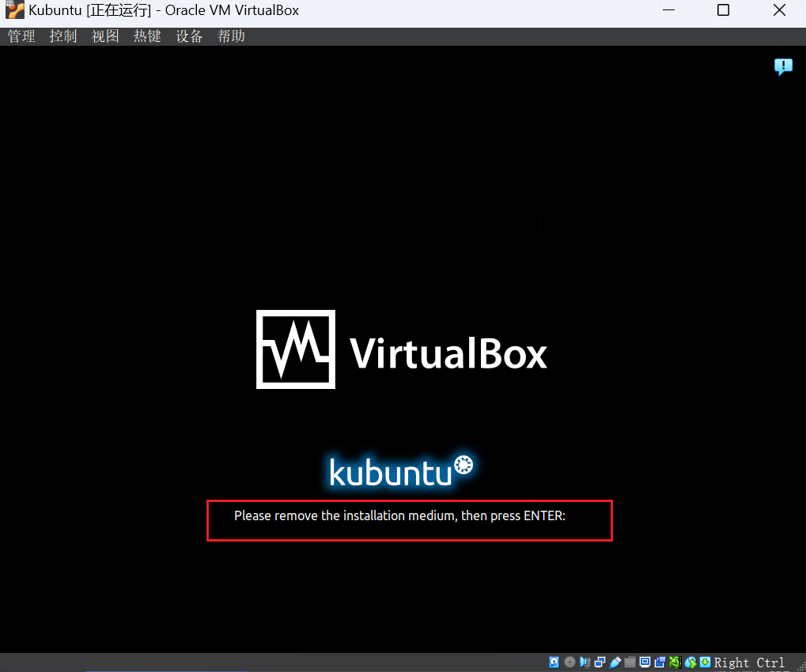Click the hard disk activity indicator

[x=554, y=663]
